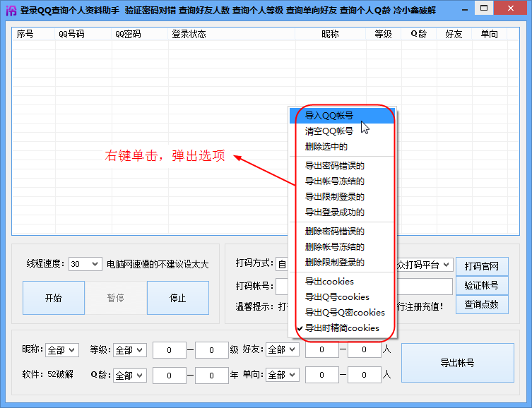Select 删除限制登录的 option
The width and height of the screenshot is (532, 408).
click(342, 263)
